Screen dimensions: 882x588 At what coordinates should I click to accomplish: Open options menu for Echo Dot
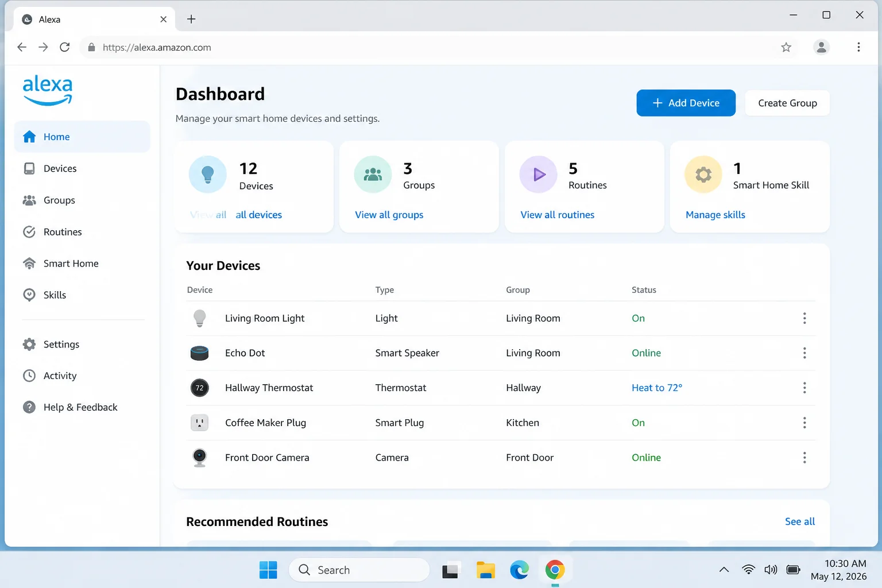pos(804,353)
